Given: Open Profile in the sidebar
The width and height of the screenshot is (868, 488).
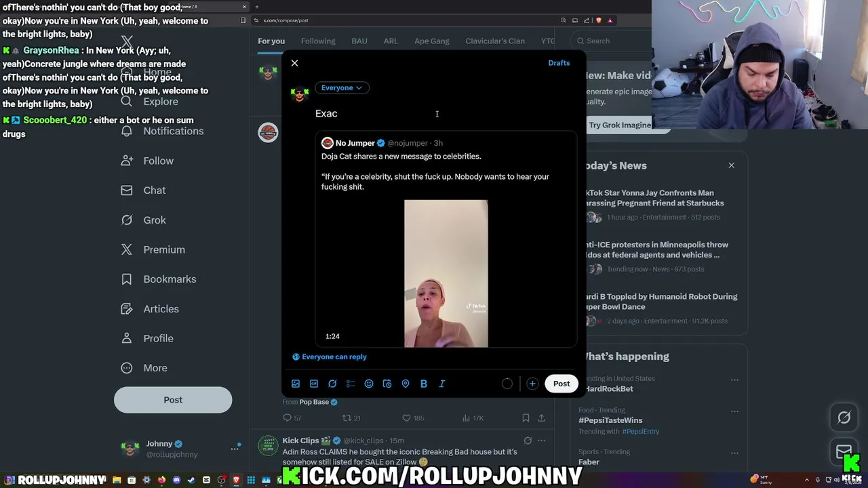Looking at the screenshot, I should tap(148, 338).
